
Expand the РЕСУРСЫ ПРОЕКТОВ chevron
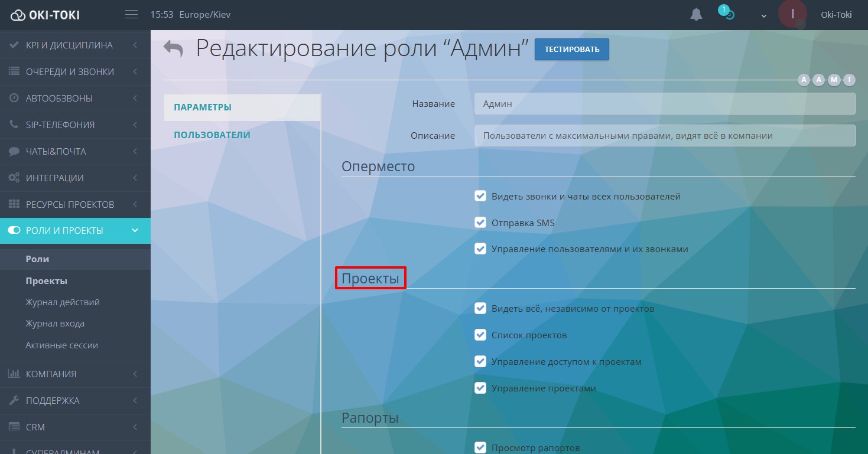(135, 204)
